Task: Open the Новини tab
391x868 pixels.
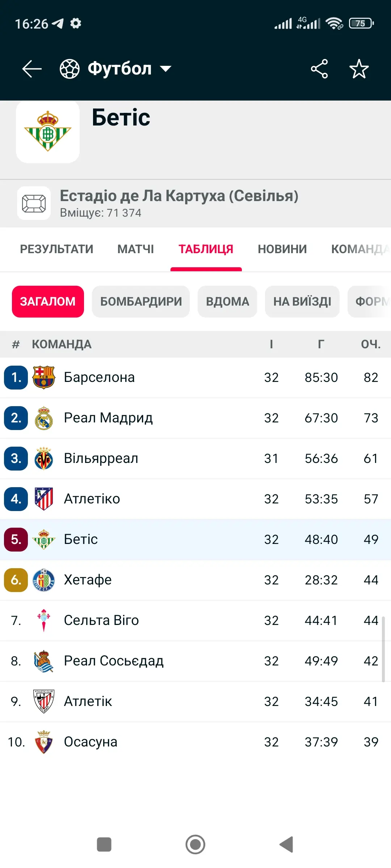Action: coord(282,249)
